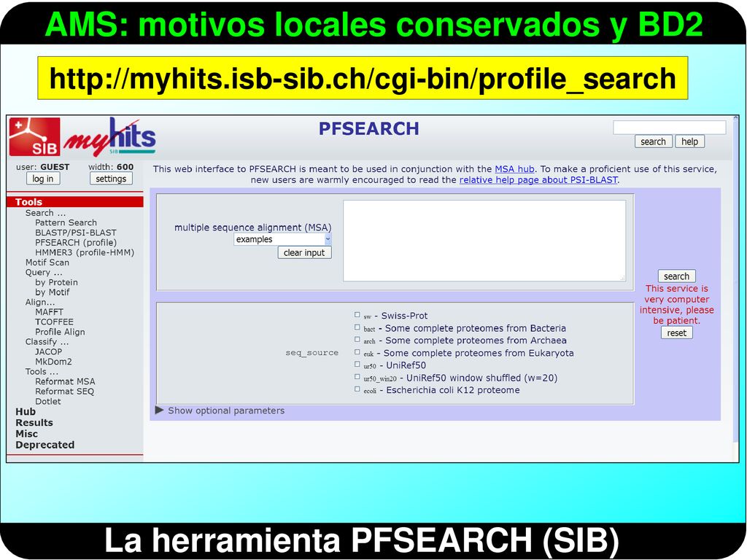Click the log in button
This screenshot has width=747, height=560.
[x=43, y=179]
